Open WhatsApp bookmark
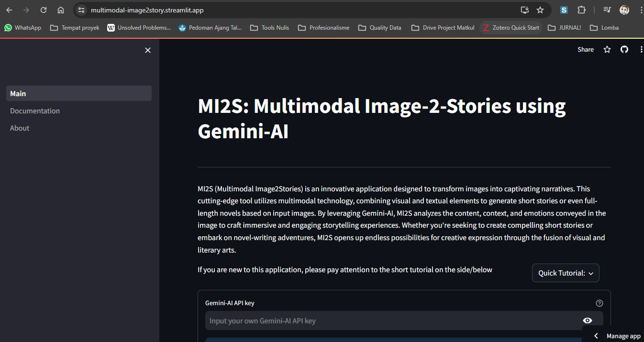 pos(23,28)
